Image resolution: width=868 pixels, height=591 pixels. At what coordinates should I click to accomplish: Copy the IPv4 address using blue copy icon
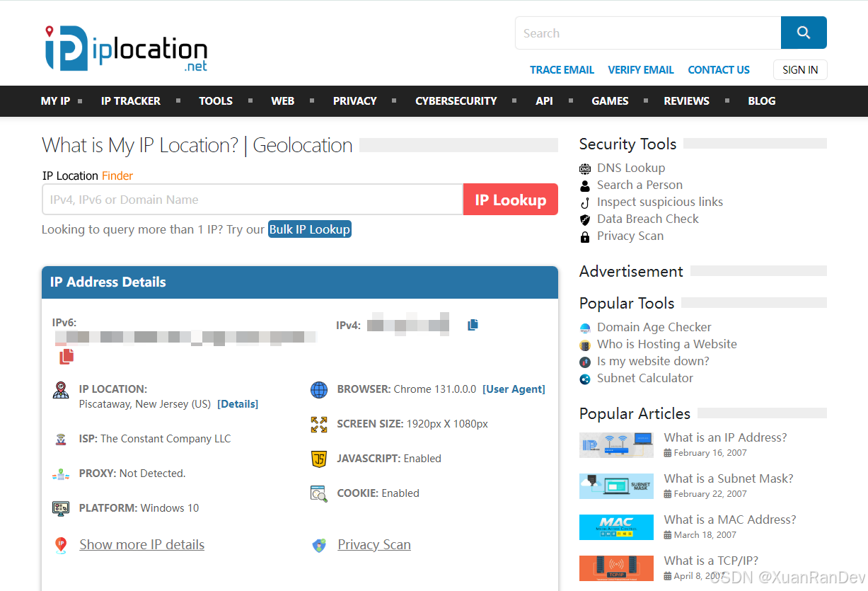473,325
